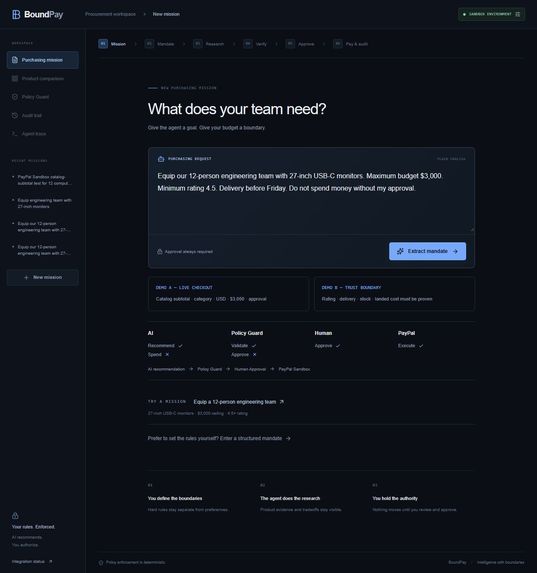Open the Sandbox Environment badge
Image resolution: width=537 pixels, height=573 pixels.
[491, 14]
